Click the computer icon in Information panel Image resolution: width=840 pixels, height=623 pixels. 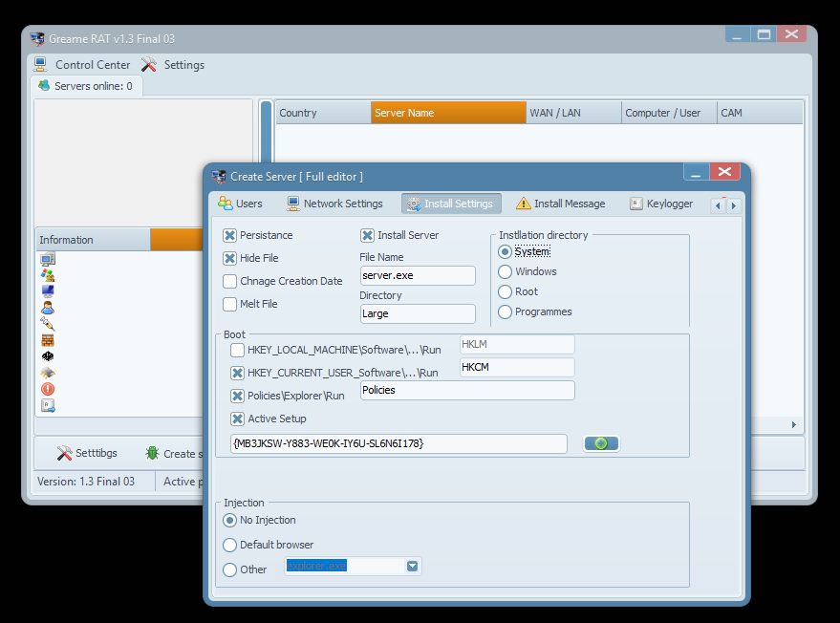click(x=48, y=259)
